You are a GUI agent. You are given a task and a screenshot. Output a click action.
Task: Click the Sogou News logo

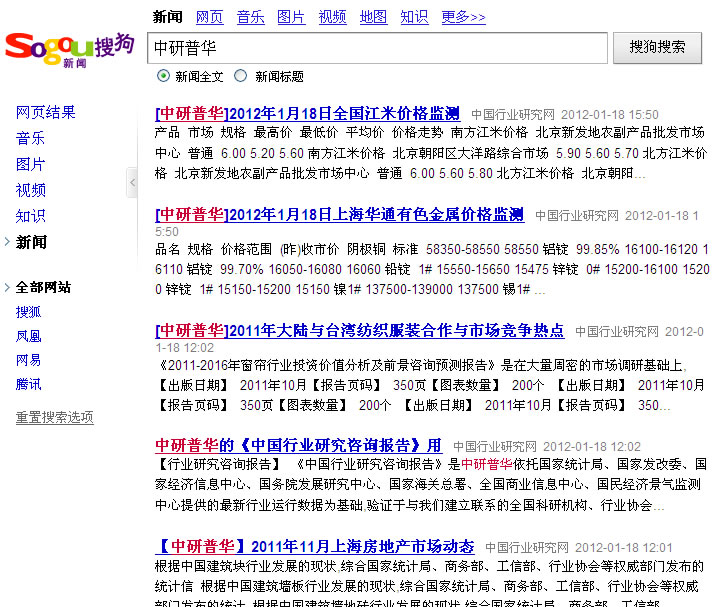(68, 47)
